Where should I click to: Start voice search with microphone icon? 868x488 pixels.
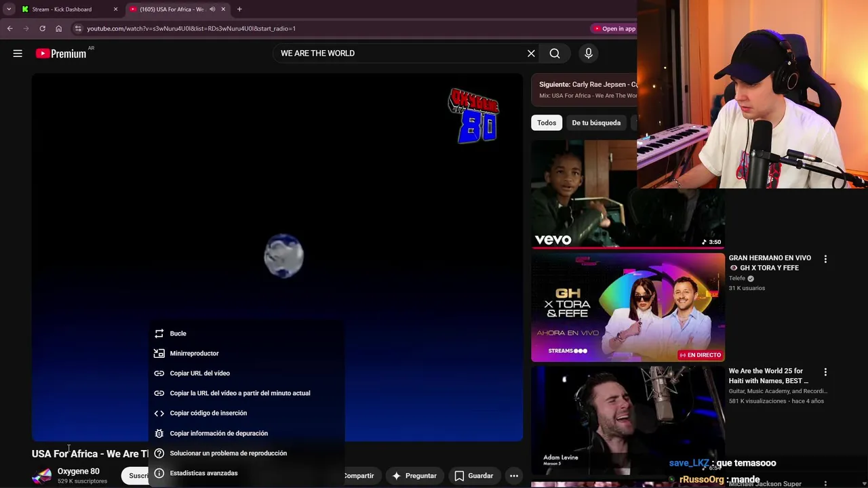[589, 54]
